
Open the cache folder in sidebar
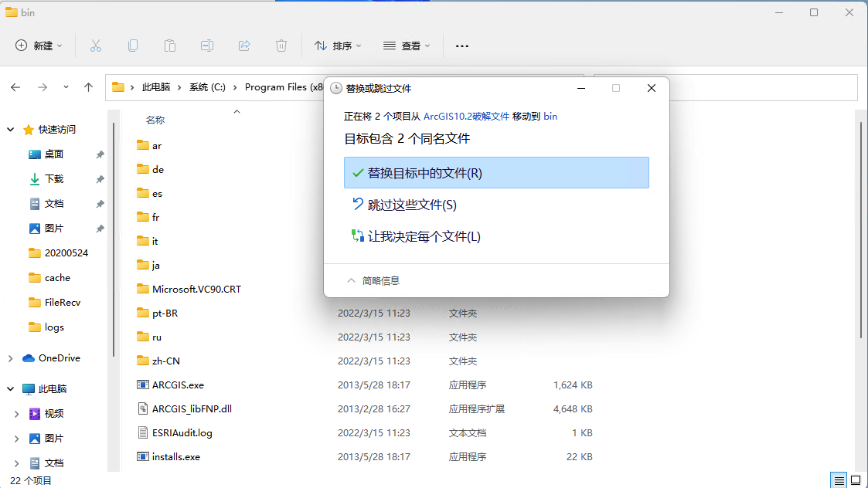[57, 278]
